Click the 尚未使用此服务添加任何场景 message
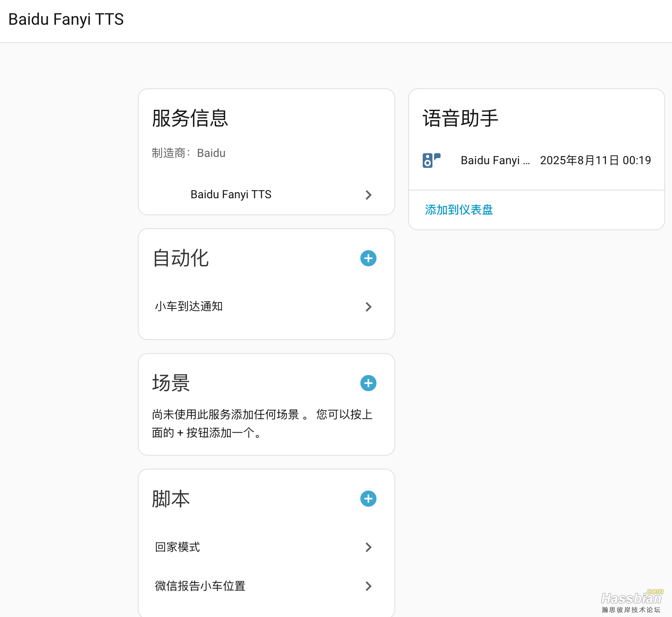 pyautogui.click(x=262, y=424)
